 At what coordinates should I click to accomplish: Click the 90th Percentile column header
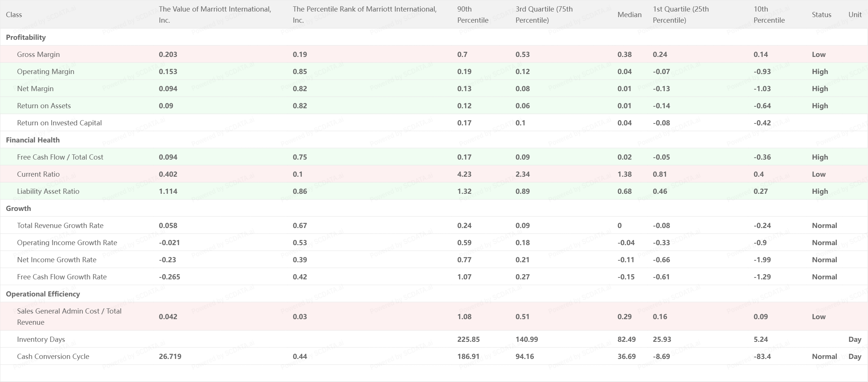472,15
